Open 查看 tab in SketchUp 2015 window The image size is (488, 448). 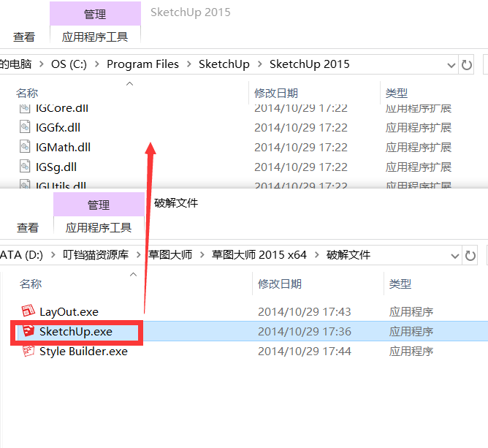(x=24, y=37)
